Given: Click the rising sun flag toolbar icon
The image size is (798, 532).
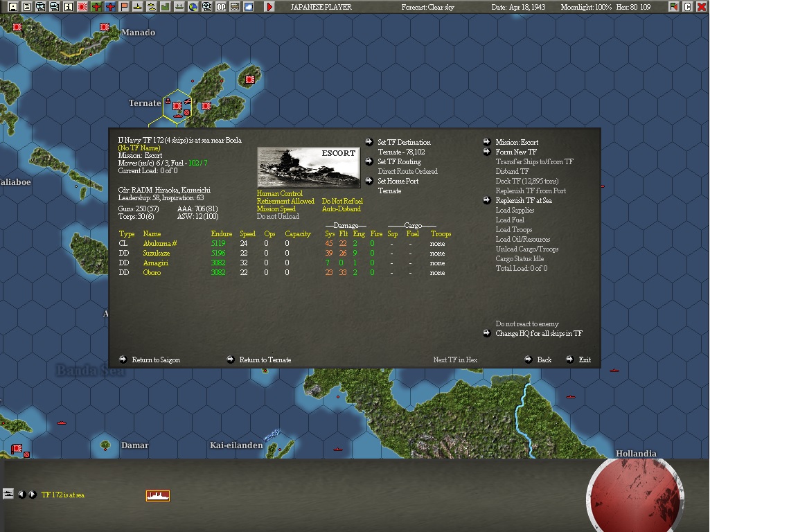Looking at the screenshot, I should pos(82,7).
